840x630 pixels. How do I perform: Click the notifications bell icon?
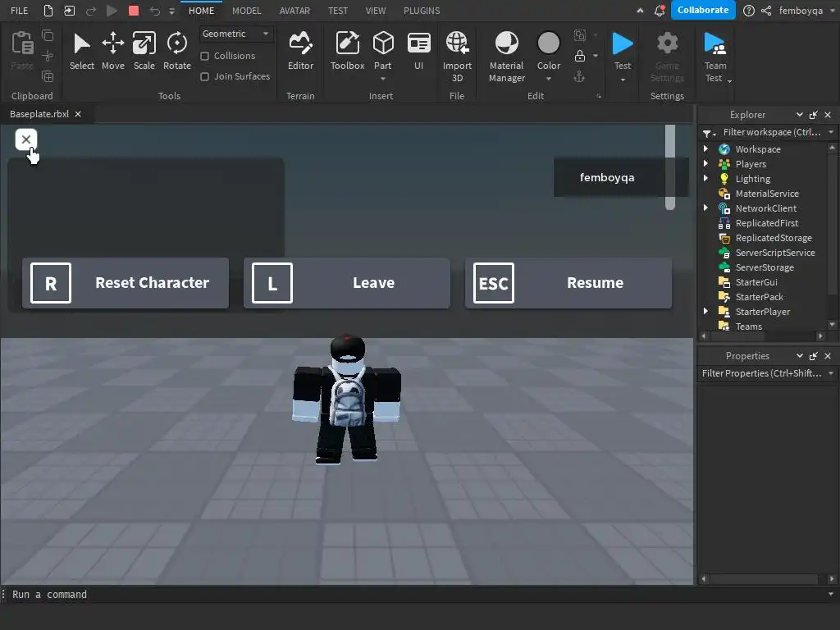pos(660,10)
